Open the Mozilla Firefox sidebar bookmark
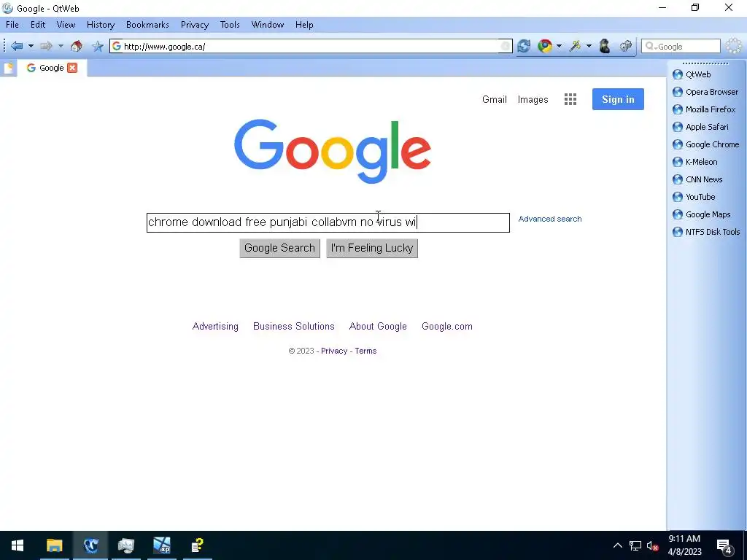Viewport: 747px width, 560px height. [704, 109]
